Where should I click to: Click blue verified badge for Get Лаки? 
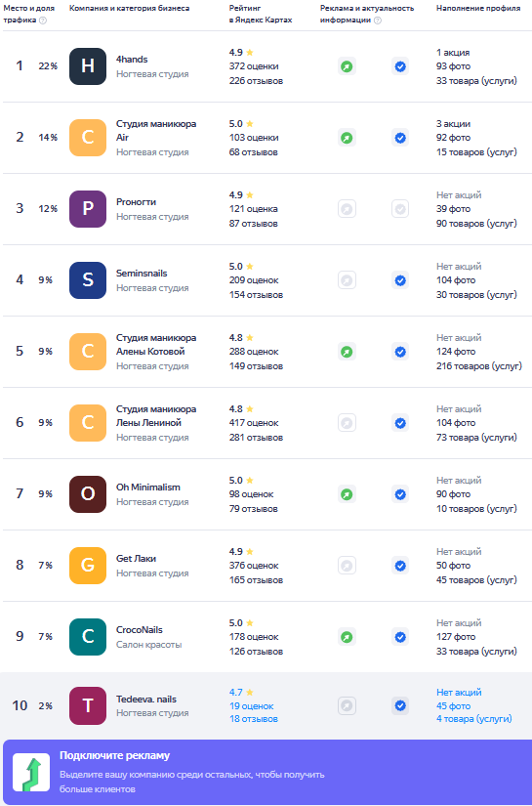(x=400, y=566)
